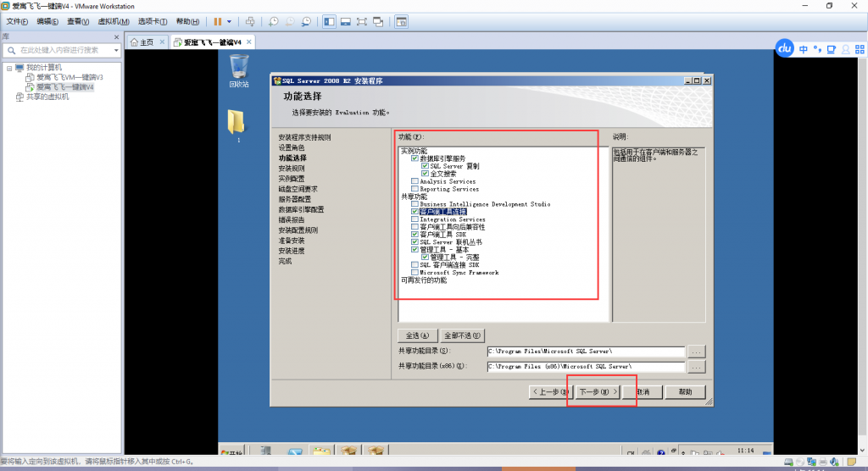Check SQL 客户端连接 SDK feature
This screenshot has width=868, height=471.
click(x=415, y=265)
